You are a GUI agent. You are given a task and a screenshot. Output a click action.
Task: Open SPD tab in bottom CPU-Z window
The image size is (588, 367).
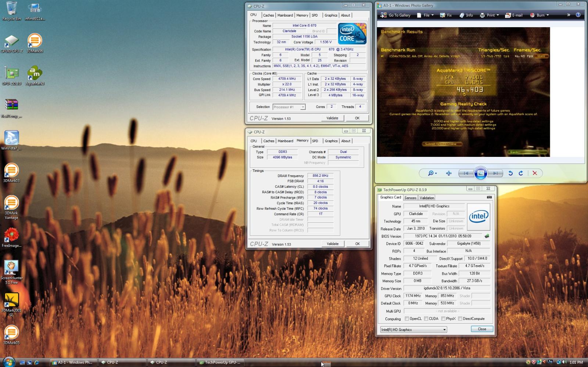[315, 141]
